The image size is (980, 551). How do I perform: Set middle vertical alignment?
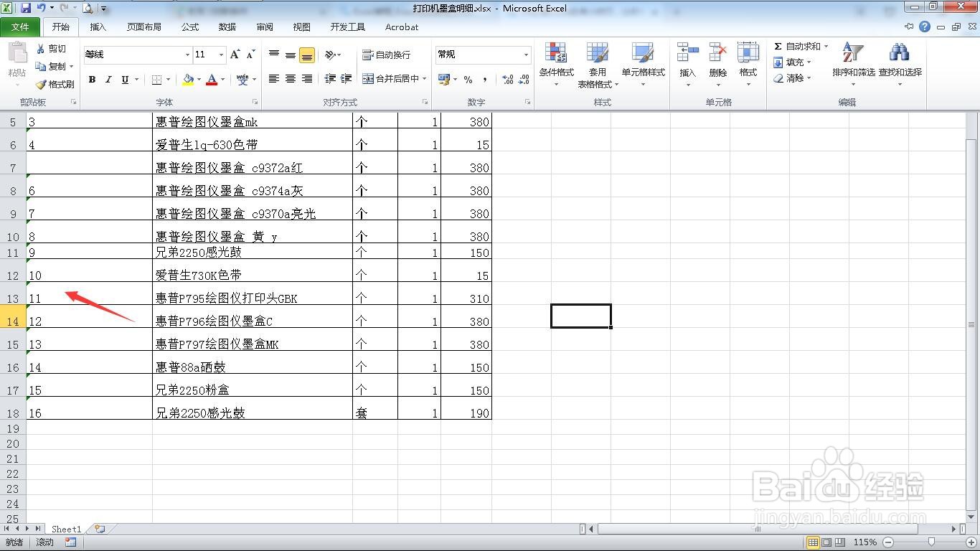point(291,55)
